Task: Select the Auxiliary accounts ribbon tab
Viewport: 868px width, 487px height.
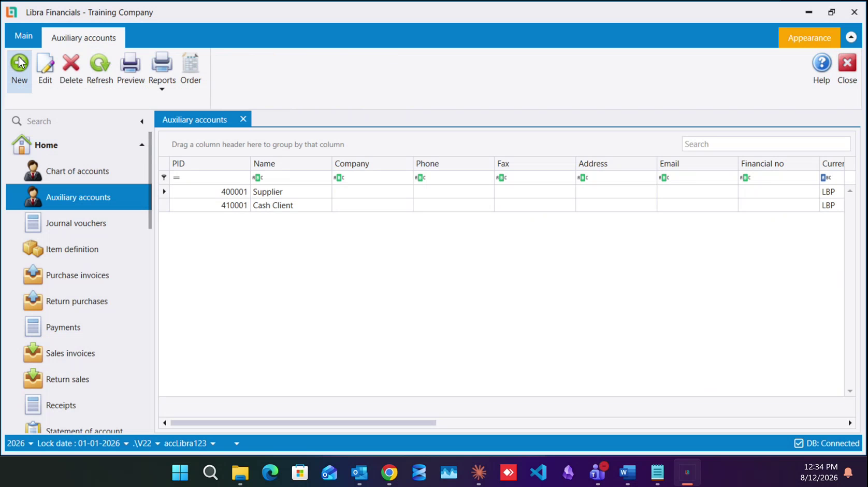Action: (x=83, y=38)
